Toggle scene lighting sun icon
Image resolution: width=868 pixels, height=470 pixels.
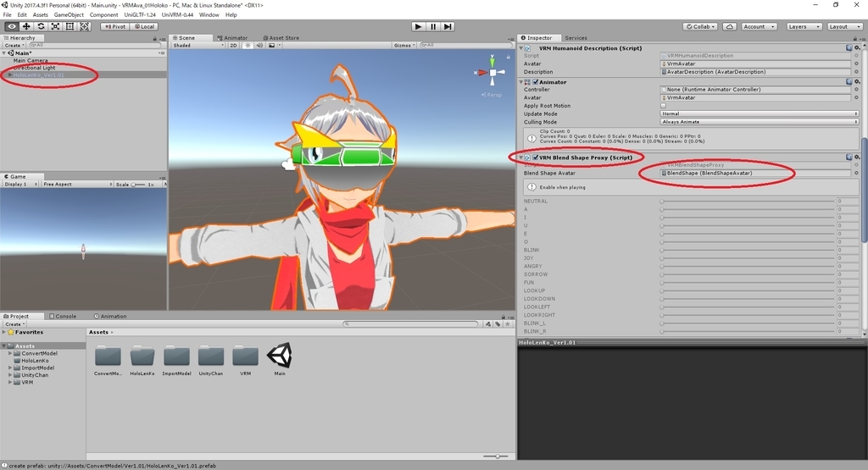(248, 46)
